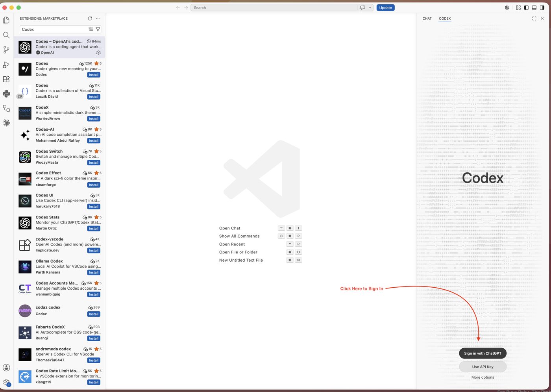Screen dimensions: 551x392
Task: Click the Fabarta CodeX extension title
Action: [x=50, y=327]
